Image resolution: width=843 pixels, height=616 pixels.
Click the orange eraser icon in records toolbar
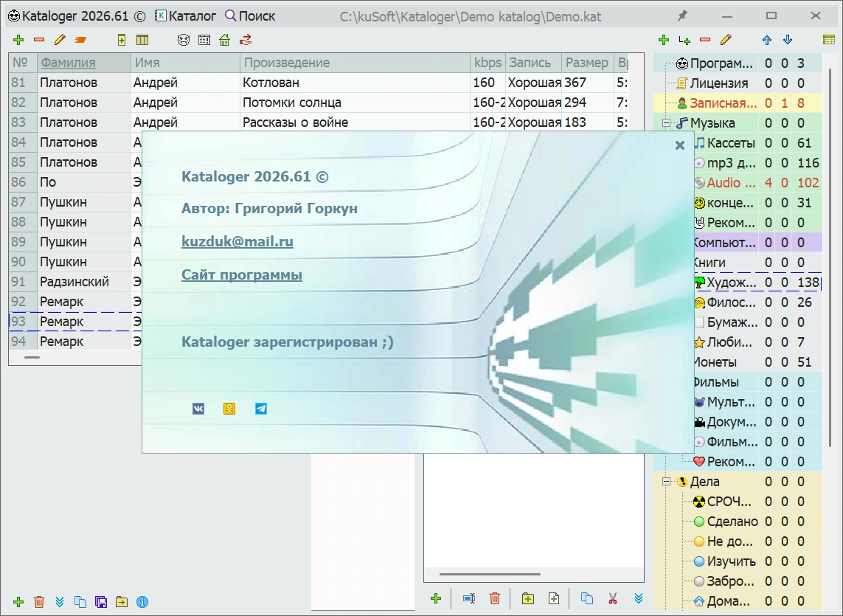click(80, 40)
